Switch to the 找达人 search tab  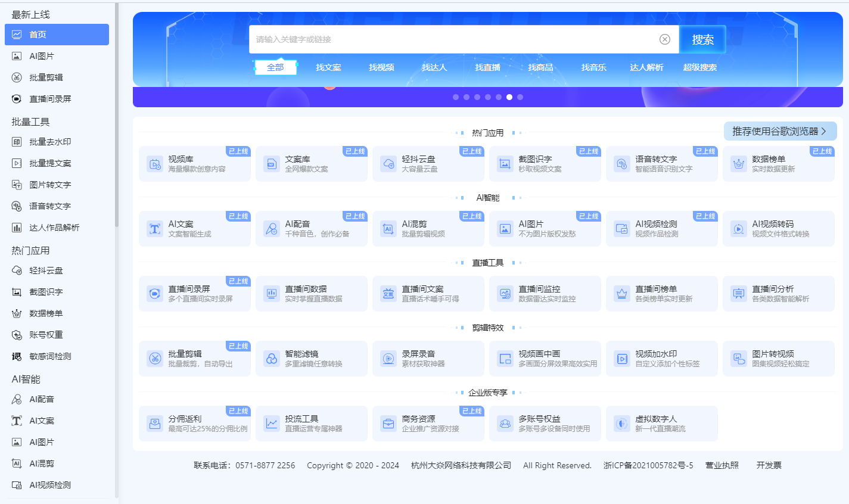click(435, 67)
